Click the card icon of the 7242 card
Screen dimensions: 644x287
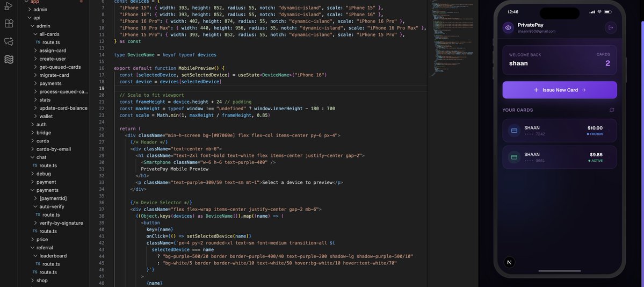coord(514,131)
